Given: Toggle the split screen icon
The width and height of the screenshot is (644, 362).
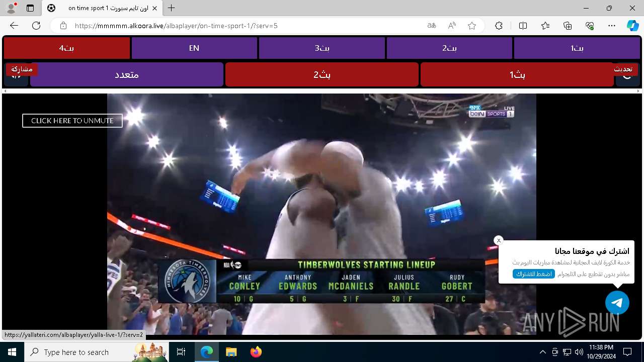Looking at the screenshot, I should coord(523,26).
